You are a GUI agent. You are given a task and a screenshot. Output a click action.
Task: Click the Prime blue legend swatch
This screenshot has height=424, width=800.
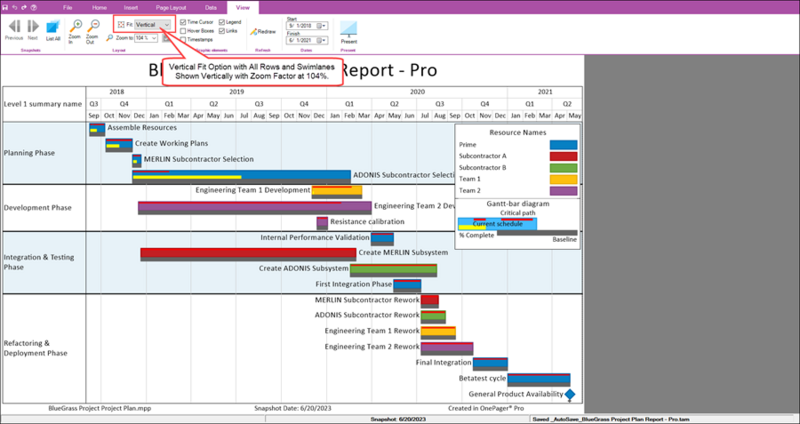(x=563, y=145)
